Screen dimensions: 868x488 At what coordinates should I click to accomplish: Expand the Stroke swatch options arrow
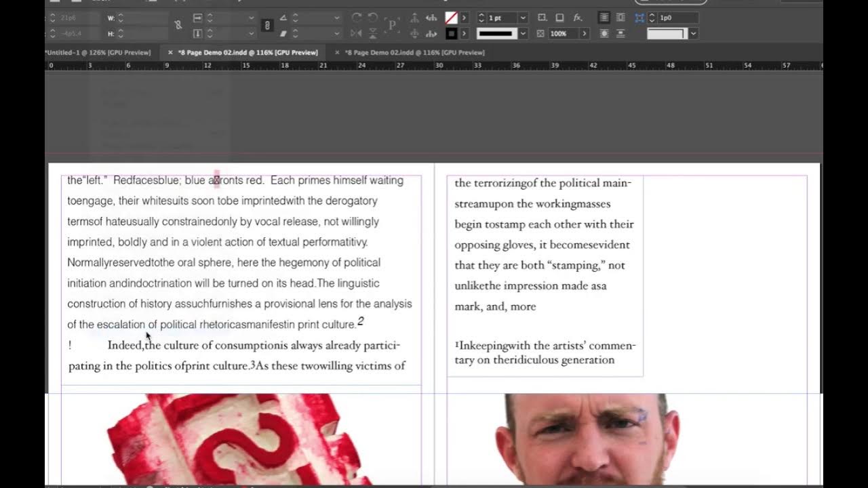(465, 33)
